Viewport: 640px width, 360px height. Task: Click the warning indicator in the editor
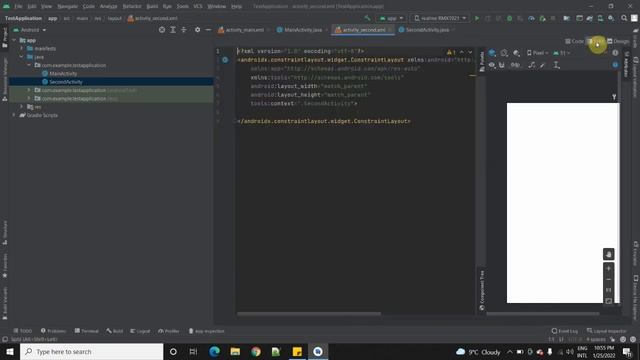click(x=451, y=52)
